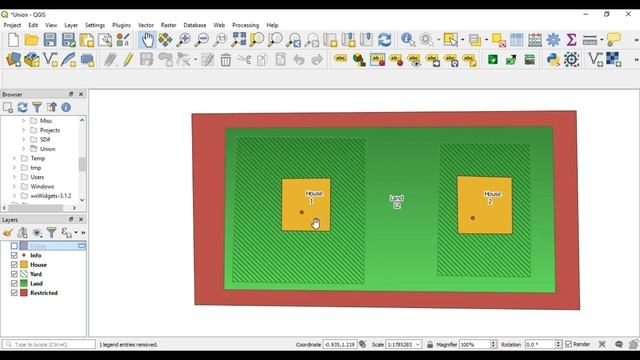Toggle visibility of the Yard layer

[x=14, y=274]
